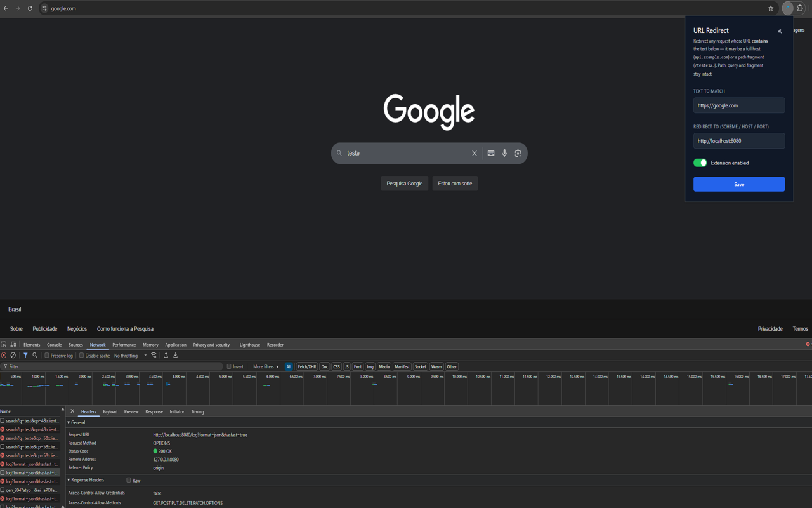812x508 pixels.
Task: Filter requests by Doc type
Action: click(325, 367)
